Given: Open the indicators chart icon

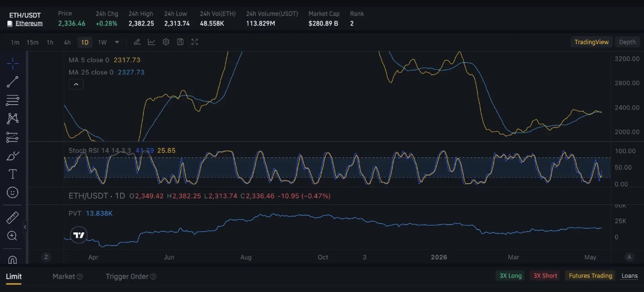Looking at the screenshot, I should tap(152, 42).
